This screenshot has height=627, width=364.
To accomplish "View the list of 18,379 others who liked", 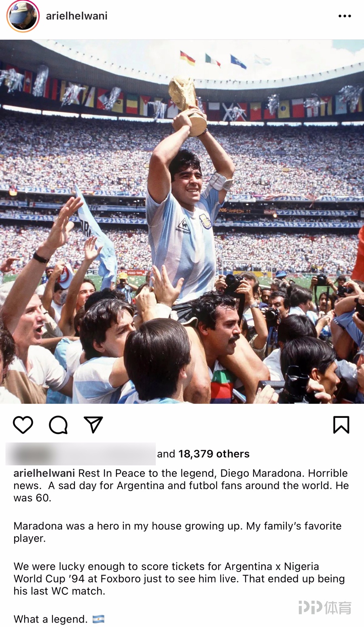I will 214,454.
